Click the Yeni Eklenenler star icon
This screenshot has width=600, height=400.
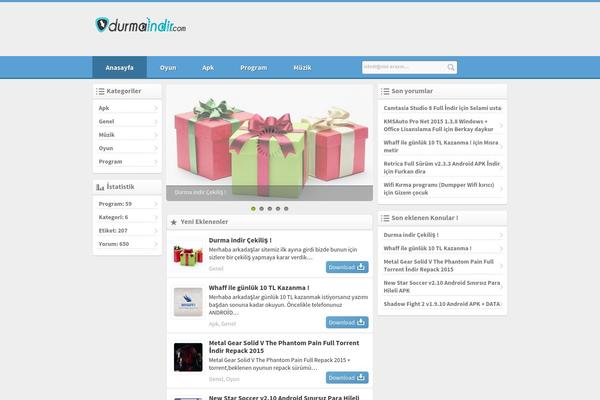click(x=173, y=222)
